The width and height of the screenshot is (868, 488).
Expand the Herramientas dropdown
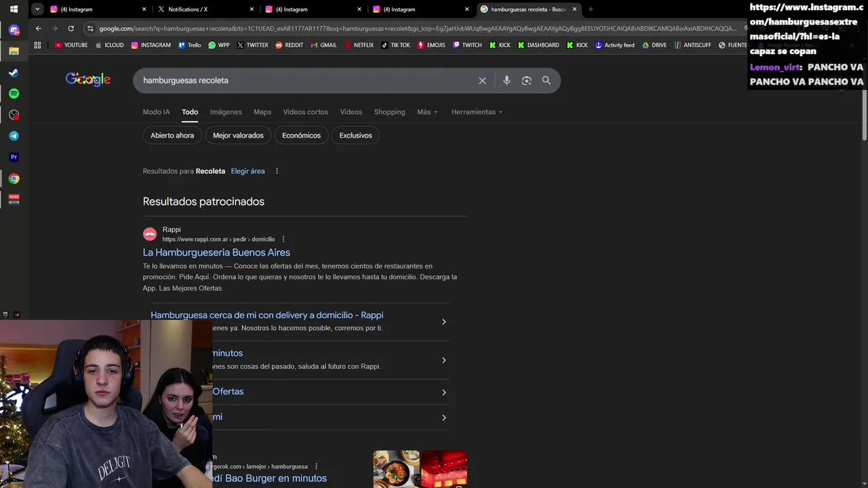(477, 112)
